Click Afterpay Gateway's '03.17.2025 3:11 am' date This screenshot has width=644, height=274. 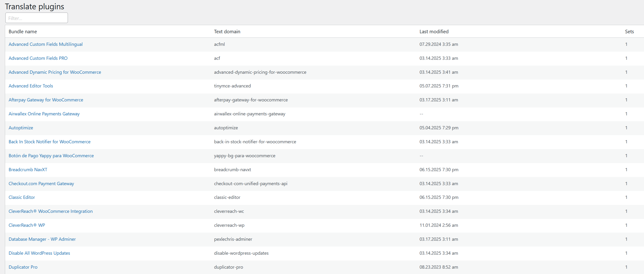coord(439,100)
